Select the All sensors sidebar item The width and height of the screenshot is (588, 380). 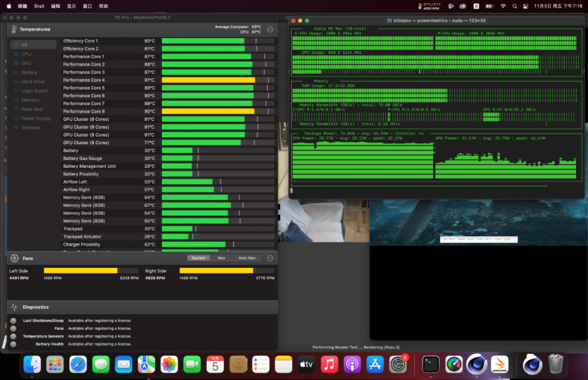pos(24,45)
